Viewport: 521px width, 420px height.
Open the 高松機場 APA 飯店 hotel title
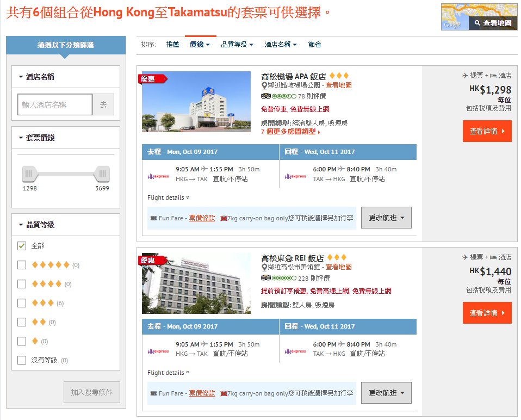pos(294,76)
